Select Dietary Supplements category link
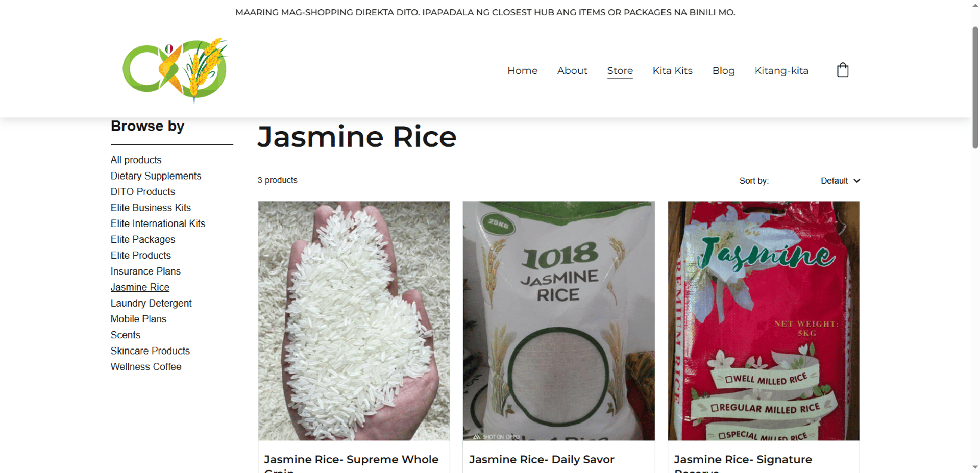Viewport: 980px width, 473px height. (156, 176)
